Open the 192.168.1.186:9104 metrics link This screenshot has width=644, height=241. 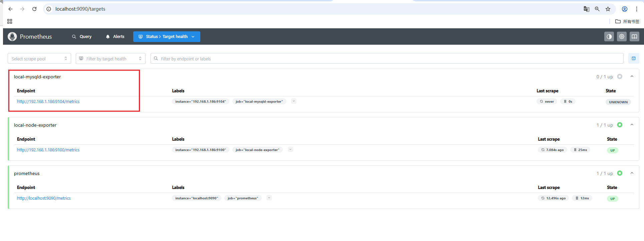coord(48,102)
